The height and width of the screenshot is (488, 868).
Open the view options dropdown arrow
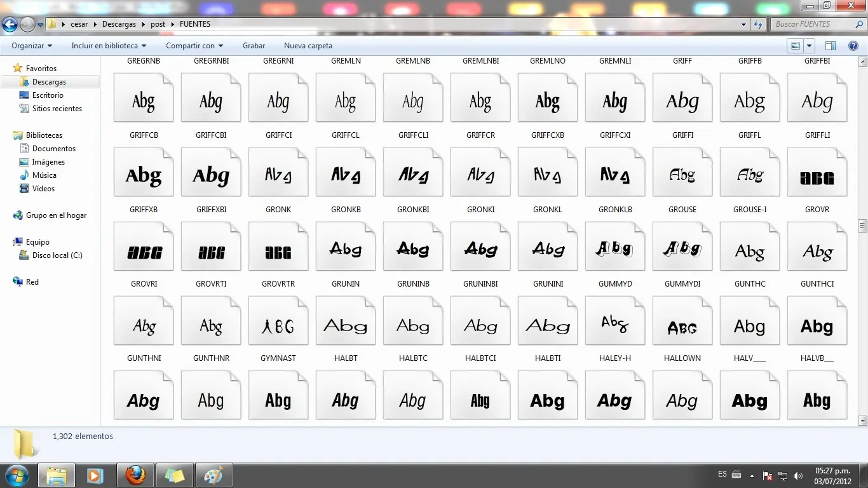click(x=810, y=46)
